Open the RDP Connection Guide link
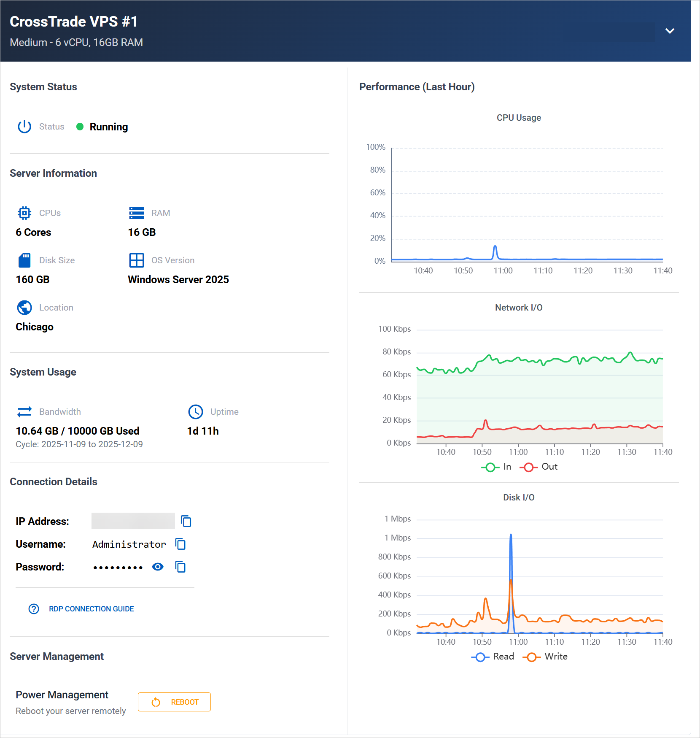 point(92,609)
